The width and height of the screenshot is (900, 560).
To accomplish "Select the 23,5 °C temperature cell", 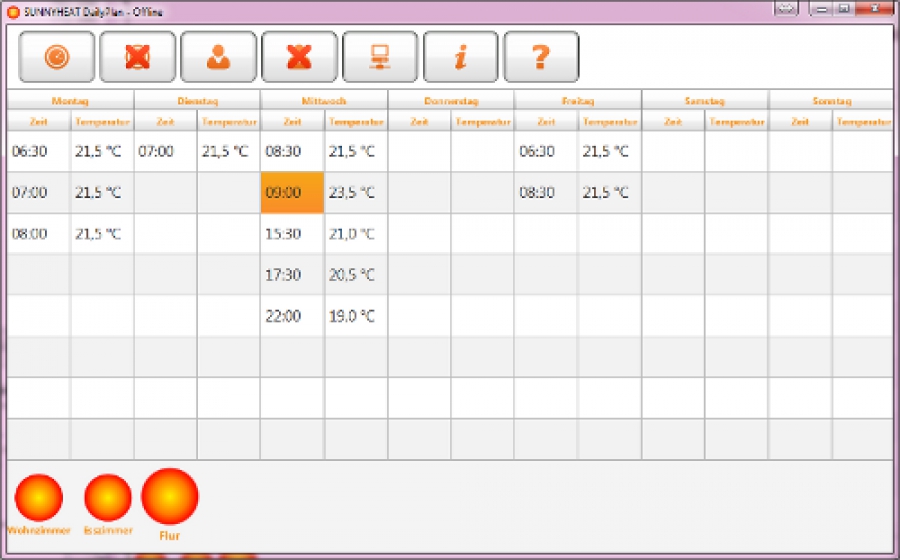I will (355, 193).
